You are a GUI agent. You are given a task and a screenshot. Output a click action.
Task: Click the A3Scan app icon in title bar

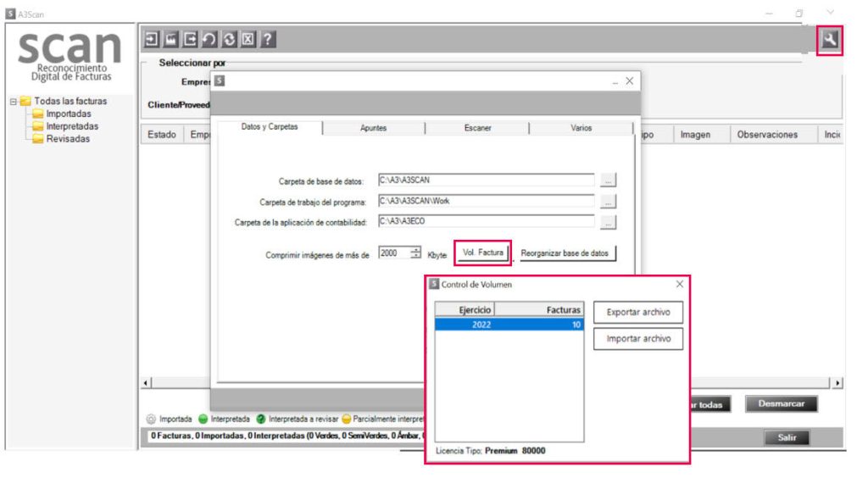[10, 14]
